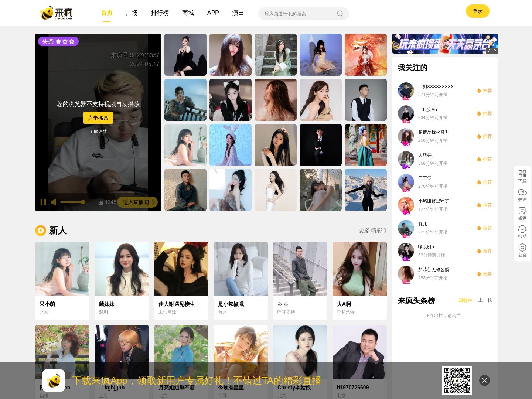Go to previous ad banner arrow
Image resolution: width=532 pixels, height=399 pixels.
click(488, 51)
